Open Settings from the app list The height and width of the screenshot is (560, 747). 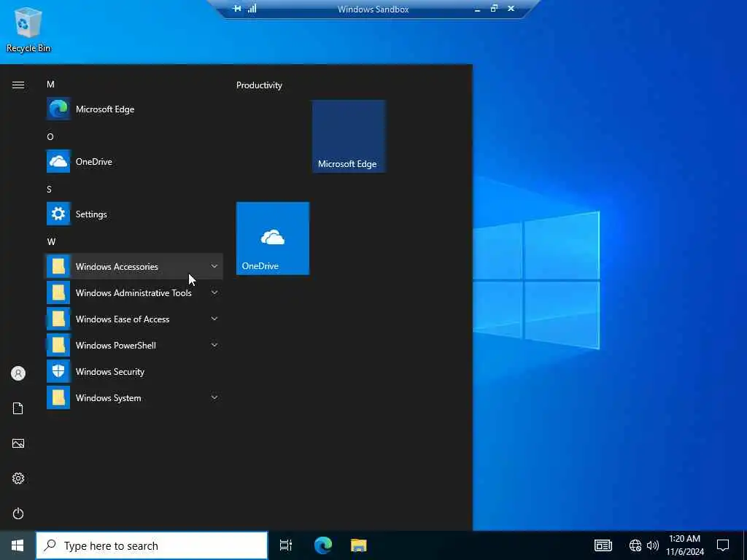[134, 214]
